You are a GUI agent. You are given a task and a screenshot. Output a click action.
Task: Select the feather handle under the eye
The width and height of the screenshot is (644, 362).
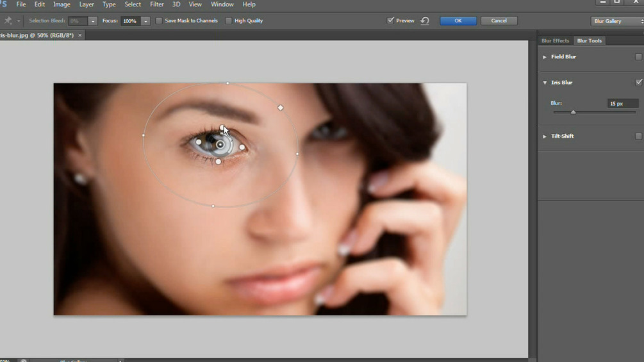tap(219, 161)
